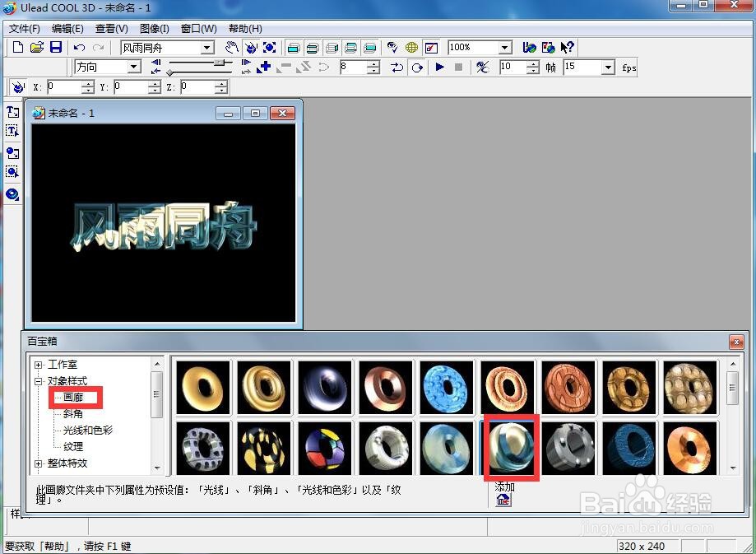Click the front face toggle icon
Image resolution: width=756 pixels, height=554 pixels.
(294, 47)
